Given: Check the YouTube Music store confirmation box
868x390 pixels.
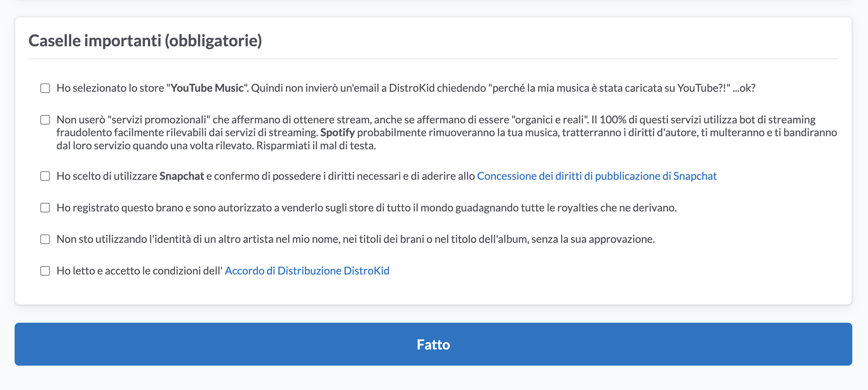Looking at the screenshot, I should coord(45,88).
